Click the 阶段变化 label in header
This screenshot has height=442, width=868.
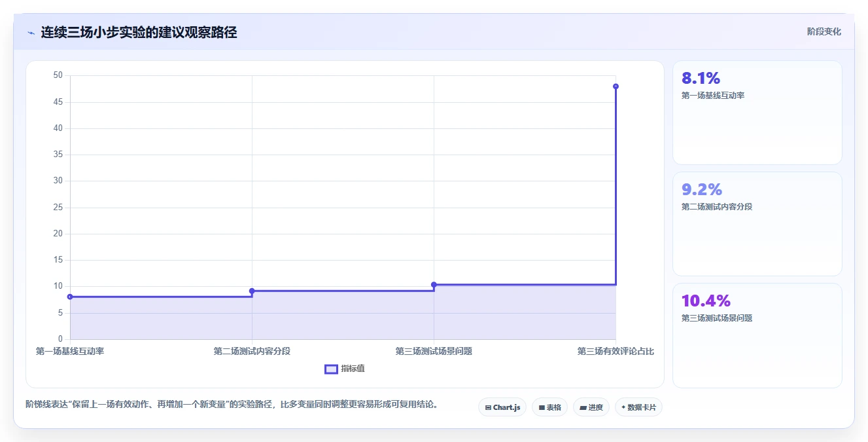[x=824, y=31]
